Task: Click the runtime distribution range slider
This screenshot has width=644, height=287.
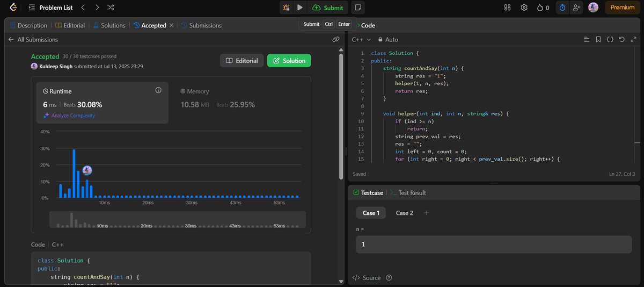Action: coord(178,219)
